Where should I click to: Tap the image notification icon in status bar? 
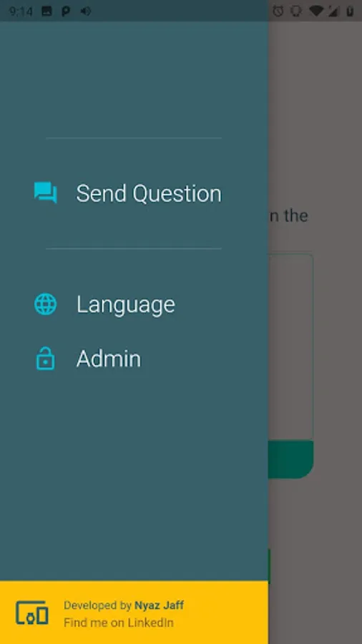tap(47, 11)
